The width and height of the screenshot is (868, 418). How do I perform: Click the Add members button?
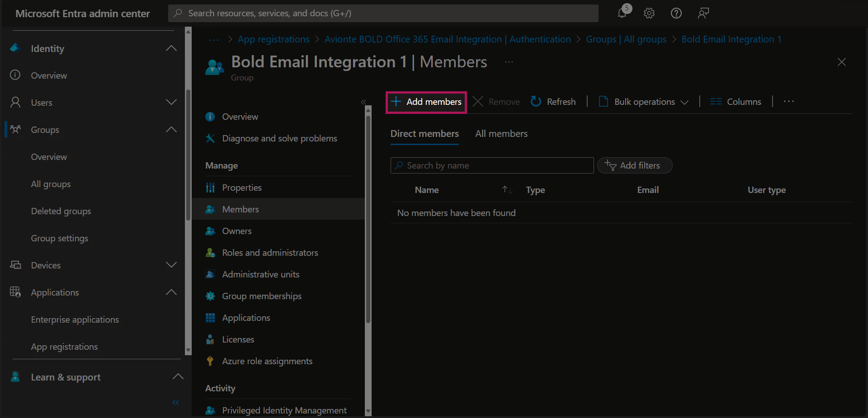pos(426,102)
